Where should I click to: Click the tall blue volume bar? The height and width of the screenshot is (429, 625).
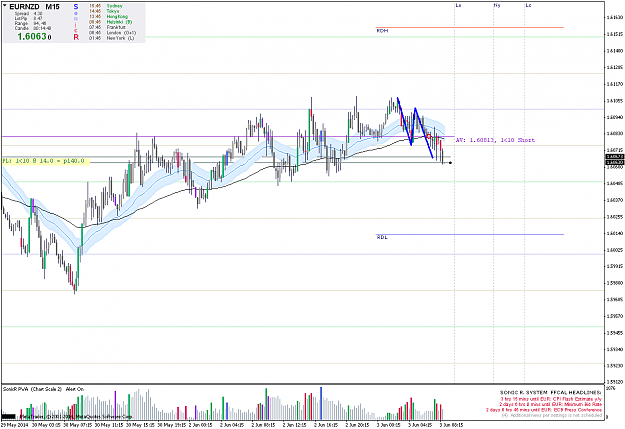[321, 403]
